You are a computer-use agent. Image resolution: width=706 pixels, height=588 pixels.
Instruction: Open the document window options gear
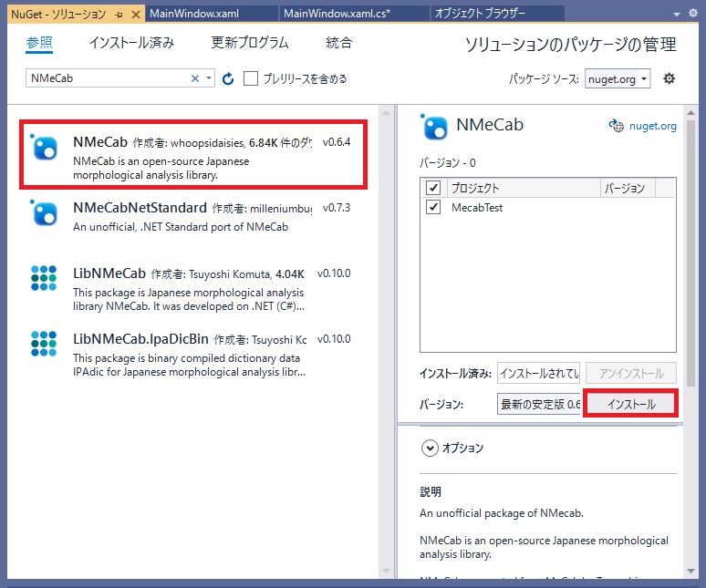click(693, 13)
